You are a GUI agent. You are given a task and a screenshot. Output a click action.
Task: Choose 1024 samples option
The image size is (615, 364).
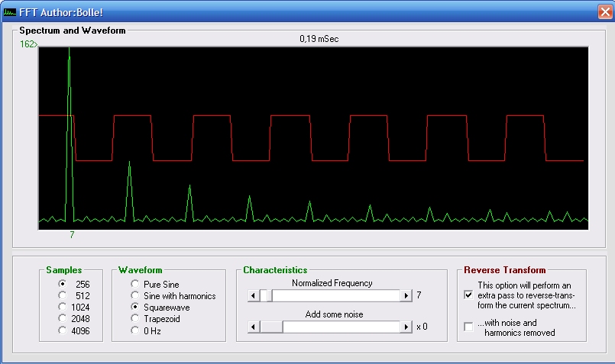pos(63,307)
